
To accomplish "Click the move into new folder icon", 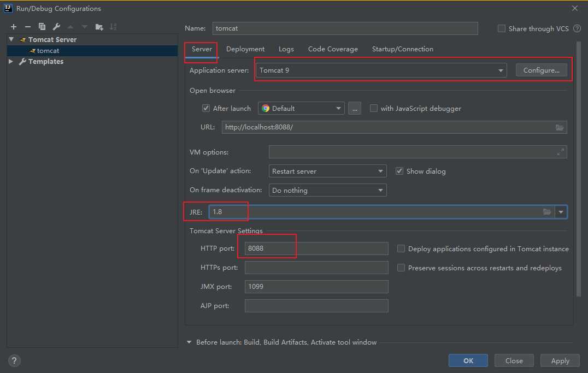I will point(99,27).
